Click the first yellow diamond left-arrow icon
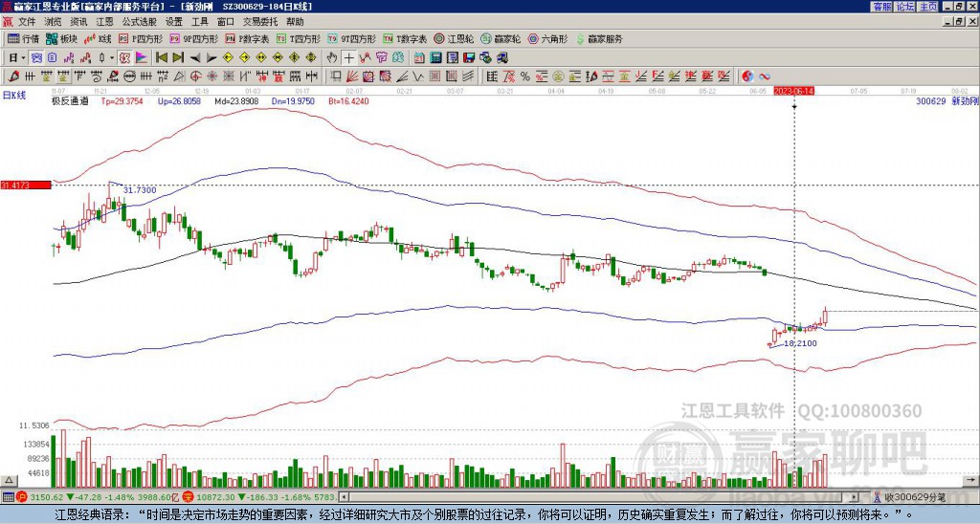This screenshot has width=980, height=524. pos(228,58)
